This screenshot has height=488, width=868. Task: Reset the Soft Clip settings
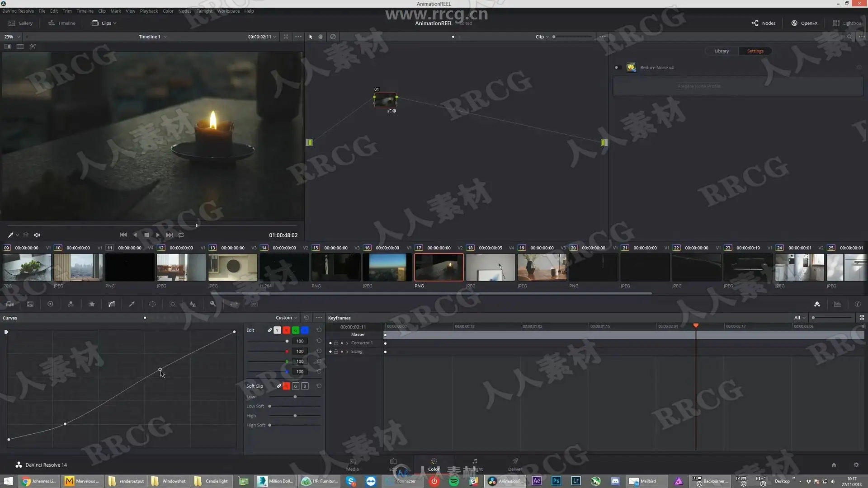pos(319,386)
